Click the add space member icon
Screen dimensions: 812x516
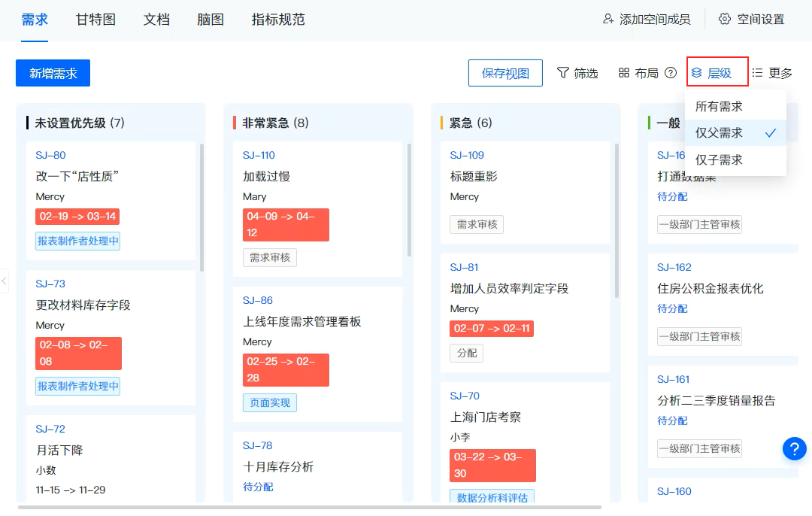tap(609, 20)
